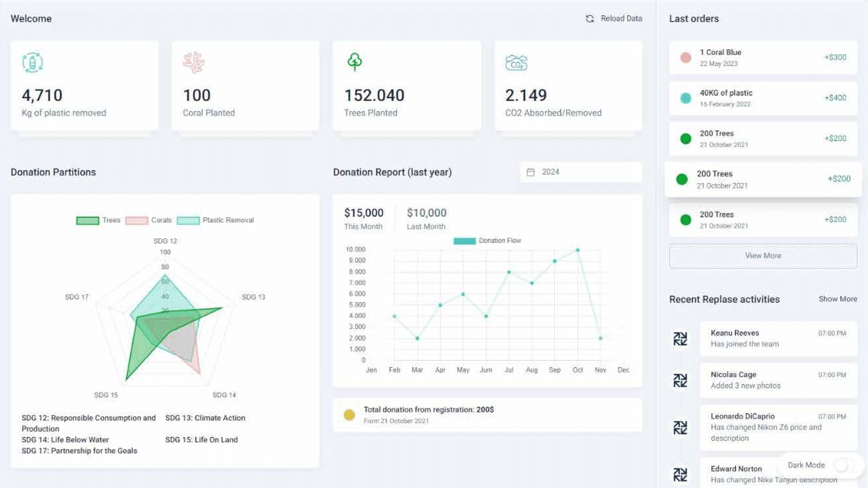Click the yellow dot beside Total donation from registration
Viewport: 868px width, 488px height.
349,415
